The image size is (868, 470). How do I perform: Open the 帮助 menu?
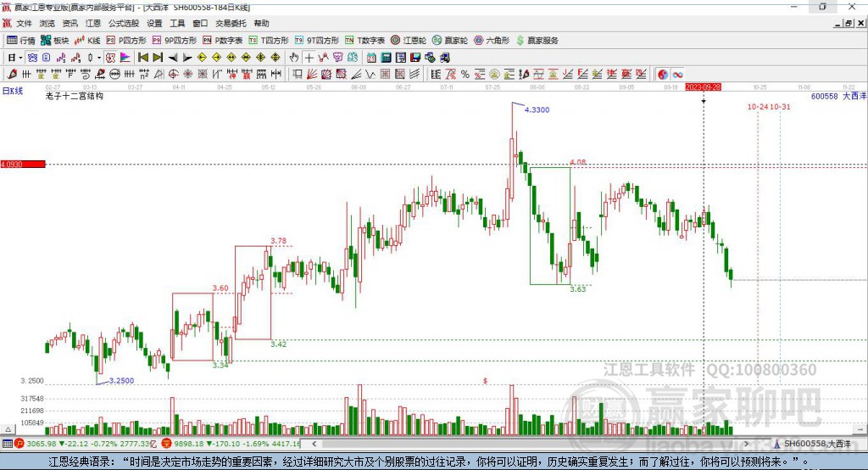point(261,23)
